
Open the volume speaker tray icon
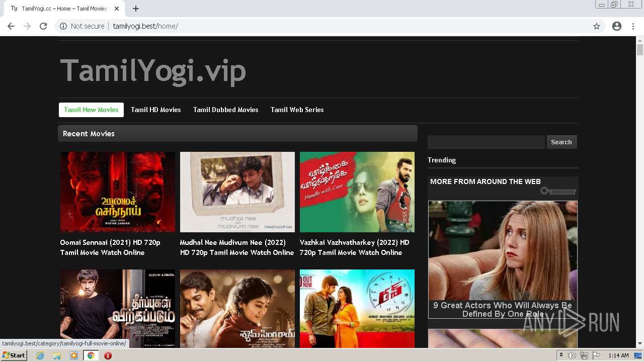coord(572,355)
